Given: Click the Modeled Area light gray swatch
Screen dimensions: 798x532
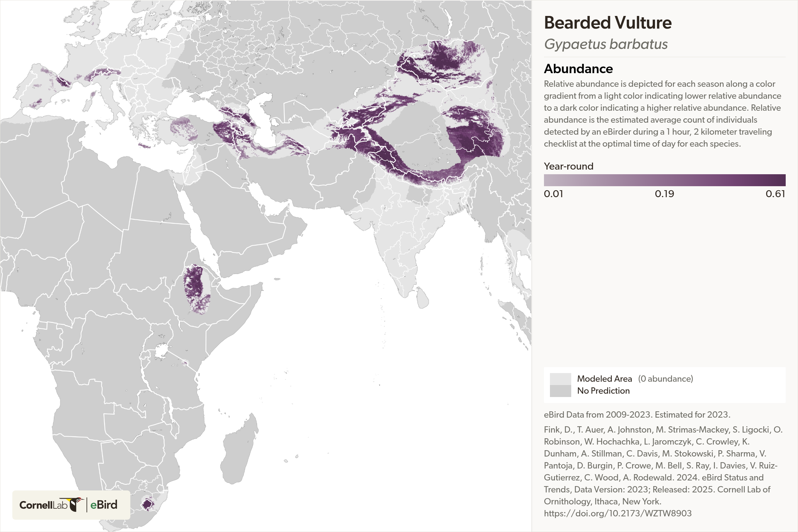Looking at the screenshot, I should tap(560, 379).
